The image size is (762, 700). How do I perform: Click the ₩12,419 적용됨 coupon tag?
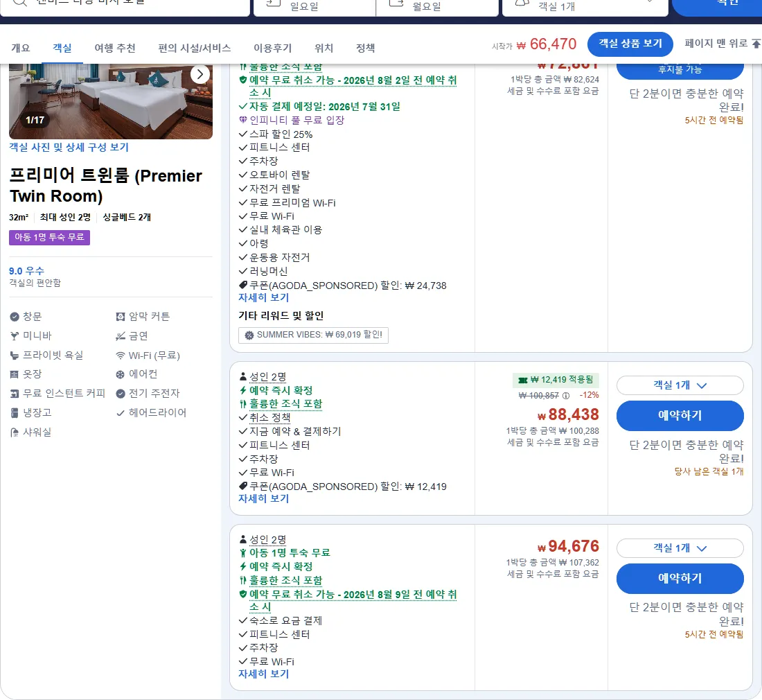pos(556,380)
